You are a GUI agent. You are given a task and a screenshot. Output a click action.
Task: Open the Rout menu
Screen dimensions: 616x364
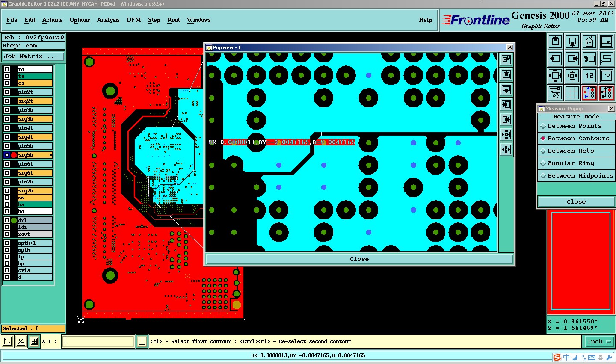[174, 20]
